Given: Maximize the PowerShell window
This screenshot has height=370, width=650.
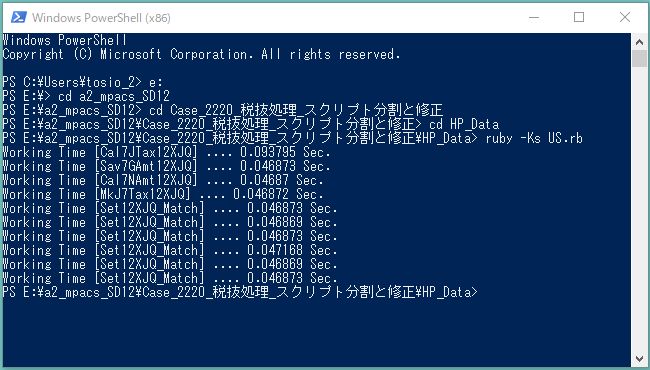Looking at the screenshot, I should coord(579,17).
